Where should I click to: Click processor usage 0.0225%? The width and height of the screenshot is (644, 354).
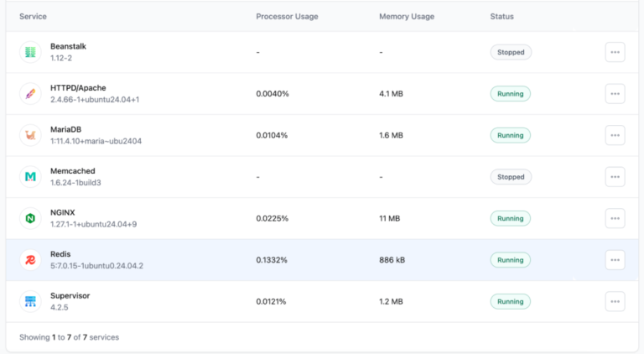pos(273,218)
